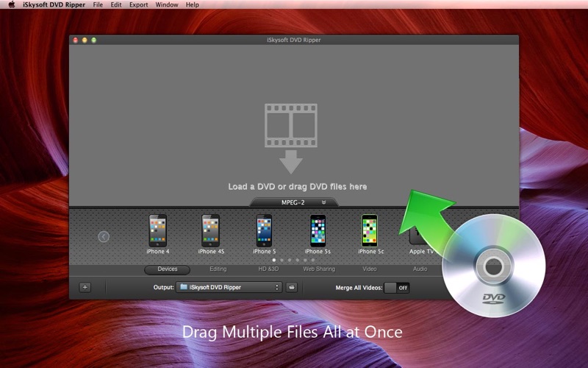Open the Apple menu

12,4
